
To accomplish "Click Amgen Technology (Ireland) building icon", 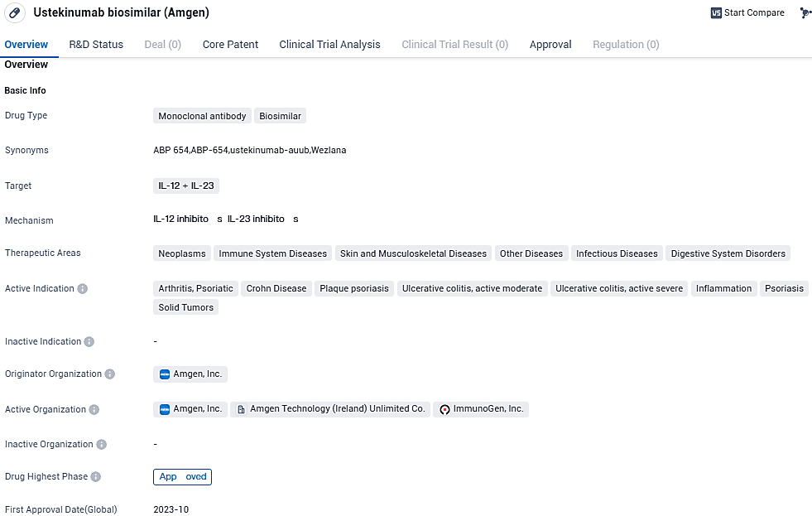I will click(x=242, y=409).
